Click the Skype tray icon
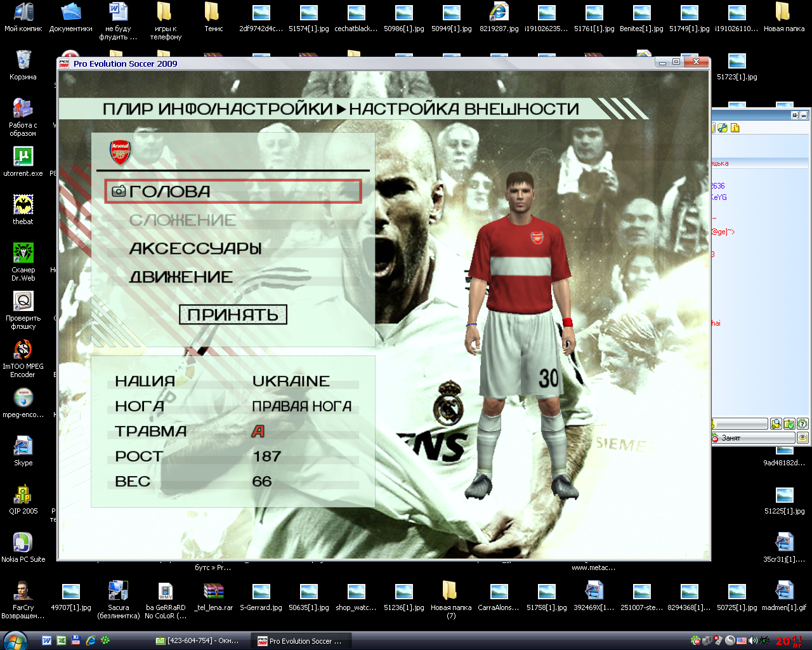Screen dimensions: 812x650 click(730, 641)
